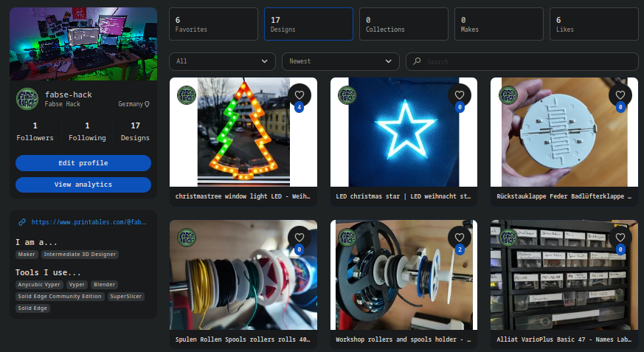
Task: Switch to the 17 Designs tab
Action: pos(308,24)
